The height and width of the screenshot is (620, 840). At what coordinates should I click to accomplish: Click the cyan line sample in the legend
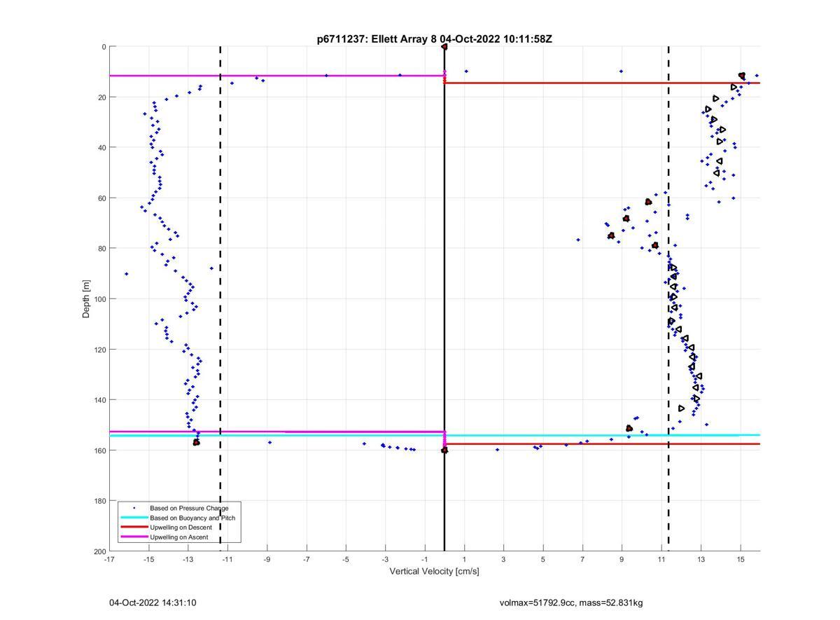point(134,518)
